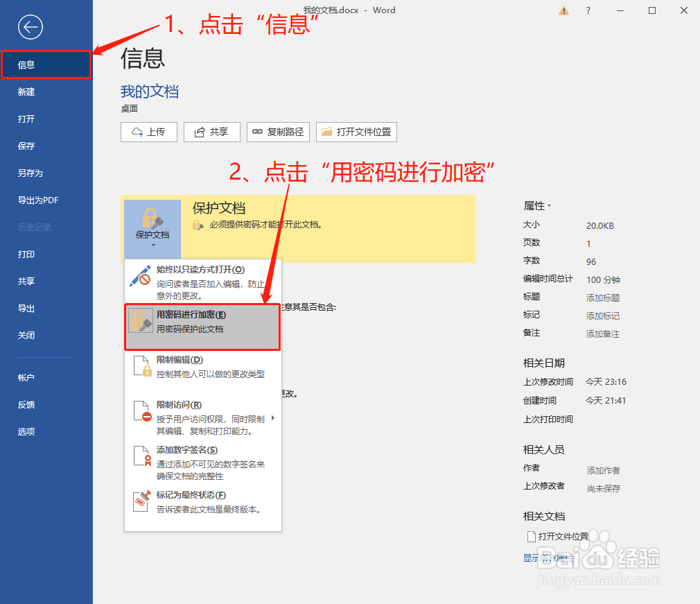Image resolution: width=700 pixels, height=604 pixels.
Task: Click the chain link icon in 复制路径
Action: point(258,132)
